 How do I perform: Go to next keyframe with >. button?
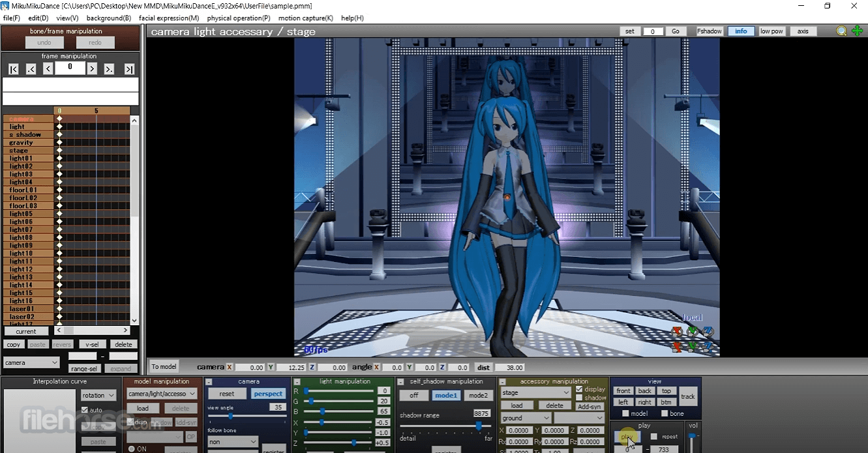pyautogui.click(x=109, y=69)
